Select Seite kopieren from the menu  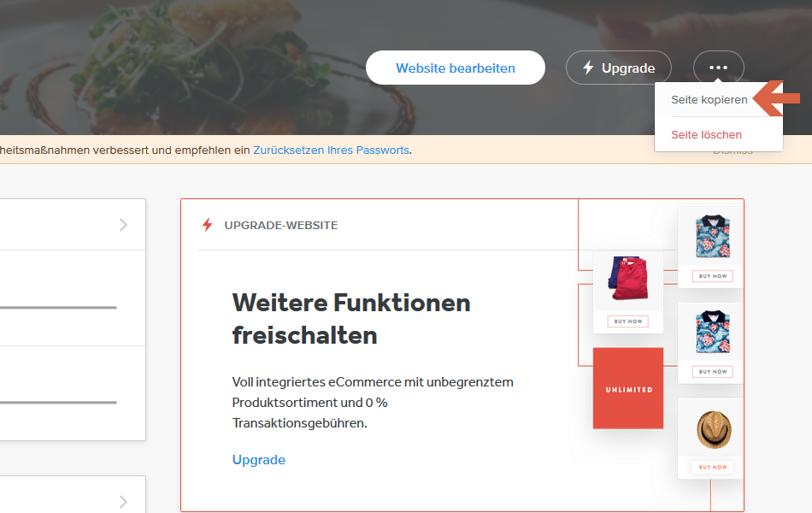[709, 99]
